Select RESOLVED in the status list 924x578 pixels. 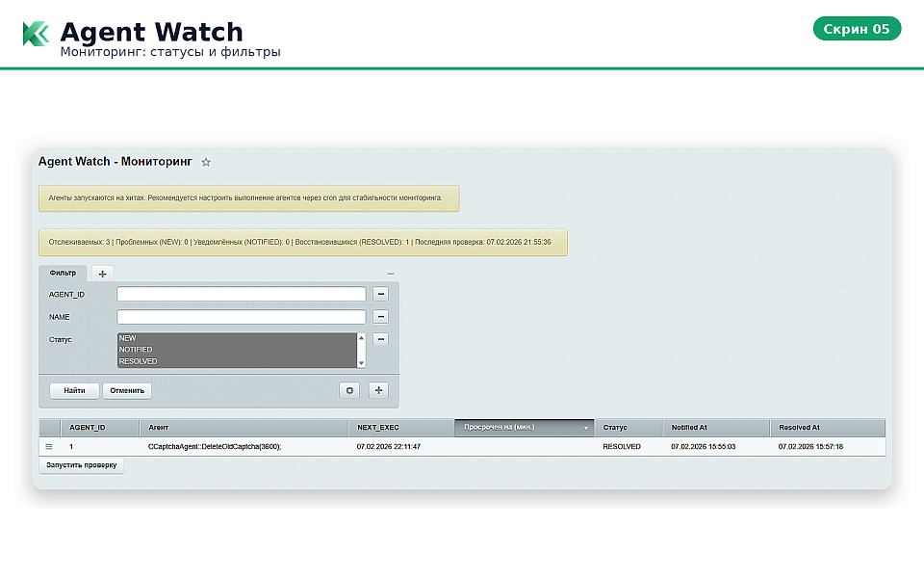click(x=138, y=361)
